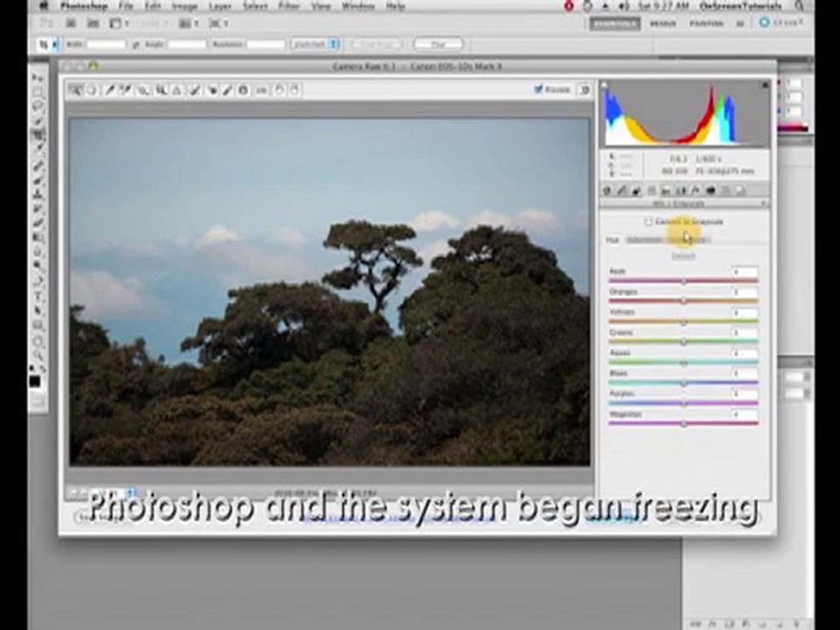Open the HSL panel flyout menu
This screenshot has width=840, height=630.
765,204
